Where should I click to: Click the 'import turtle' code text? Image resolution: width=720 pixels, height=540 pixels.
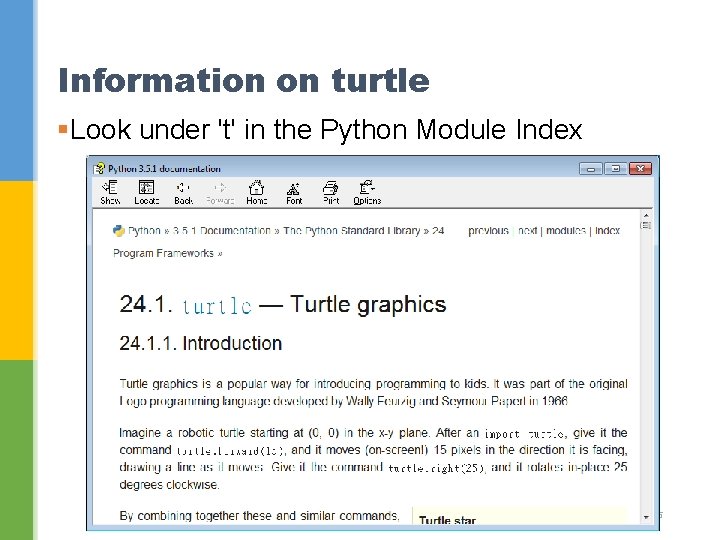[x=524, y=434]
